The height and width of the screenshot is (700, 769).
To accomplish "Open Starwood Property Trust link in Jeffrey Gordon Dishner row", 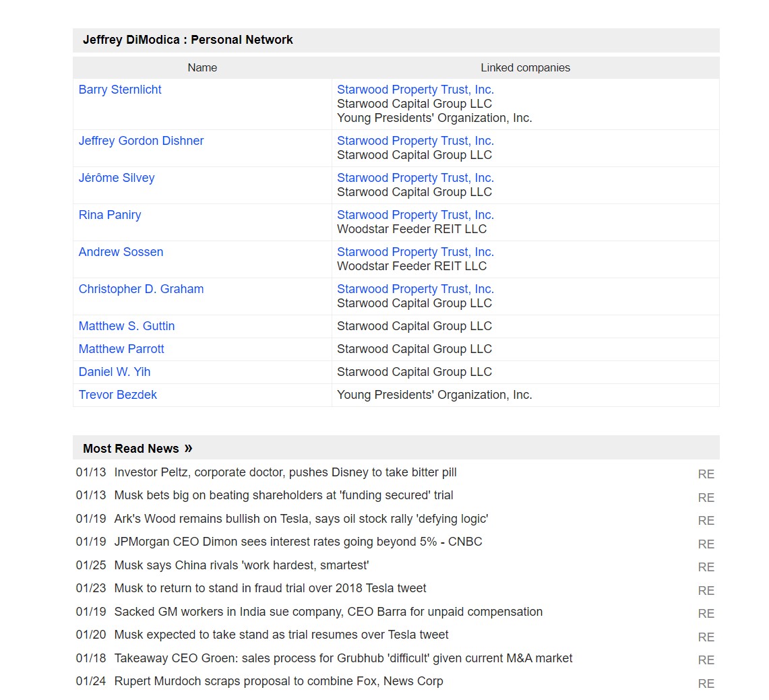I will click(x=415, y=141).
